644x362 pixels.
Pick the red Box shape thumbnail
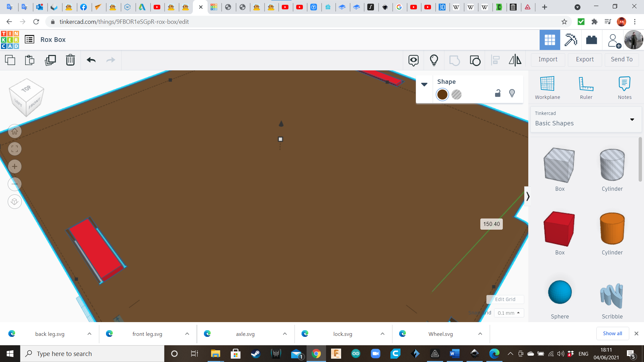[x=559, y=229]
